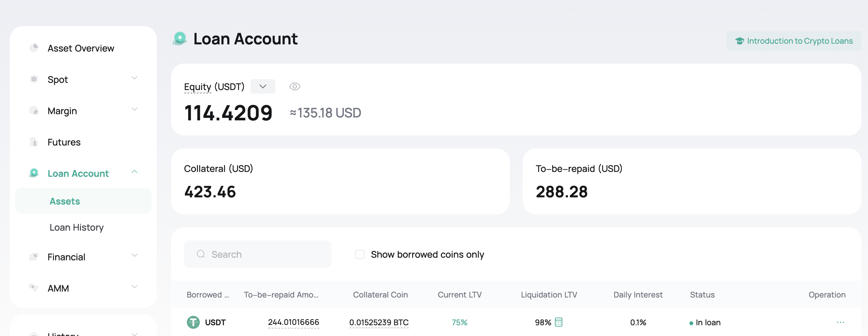The height and width of the screenshot is (336, 868).
Task: Click the AMM icon in sidebar
Action: (34, 288)
